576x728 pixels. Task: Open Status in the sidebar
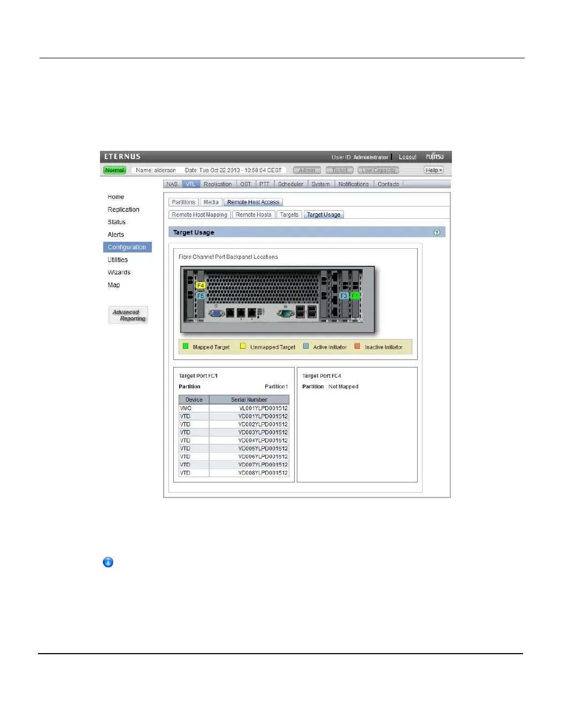(x=117, y=222)
